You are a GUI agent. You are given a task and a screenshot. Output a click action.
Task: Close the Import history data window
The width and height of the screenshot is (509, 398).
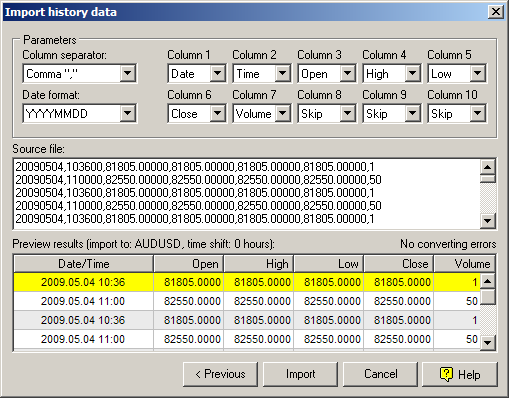tap(496, 12)
